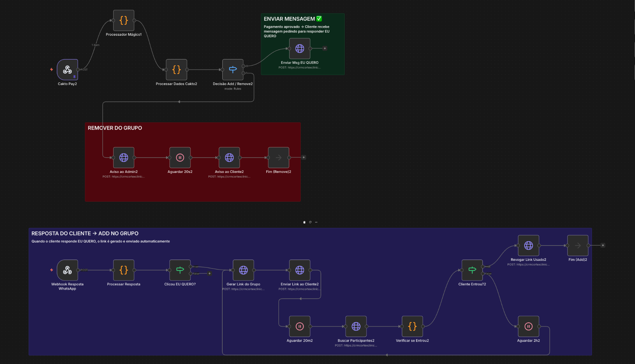
Task: Click the Aguardar 20m2 node label
Action: (x=300, y=341)
